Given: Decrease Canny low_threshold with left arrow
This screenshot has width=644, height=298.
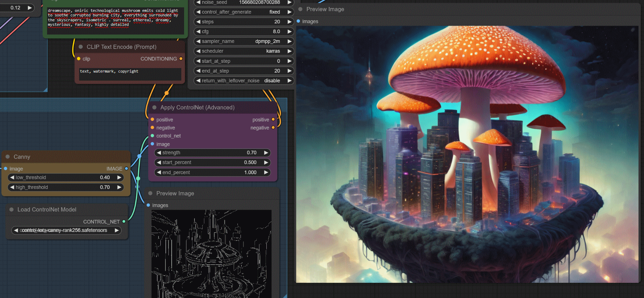Looking at the screenshot, I should point(12,178).
